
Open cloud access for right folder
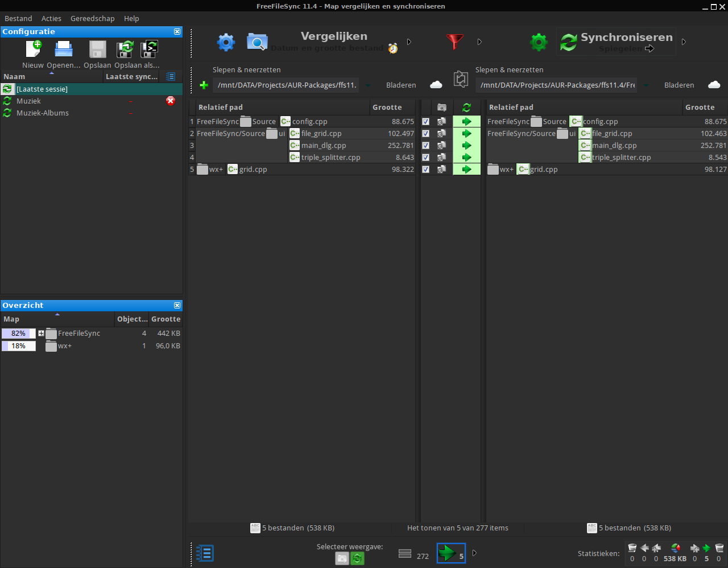714,85
